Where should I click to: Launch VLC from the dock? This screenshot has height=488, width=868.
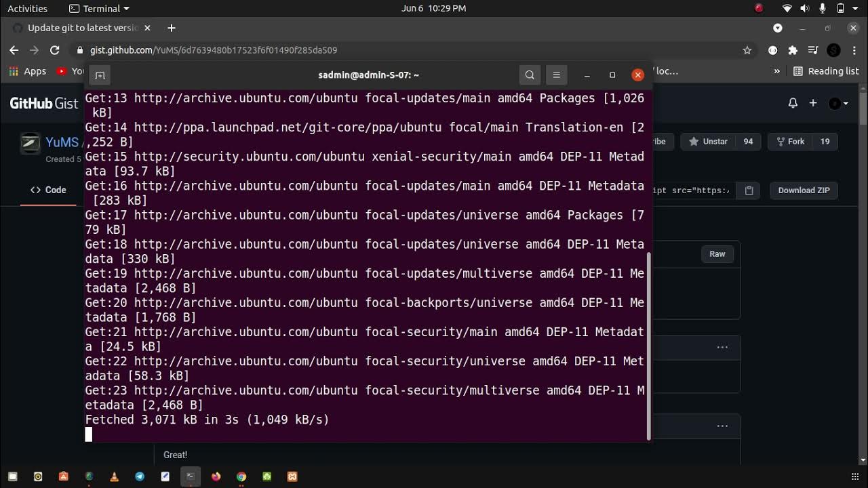114,476
